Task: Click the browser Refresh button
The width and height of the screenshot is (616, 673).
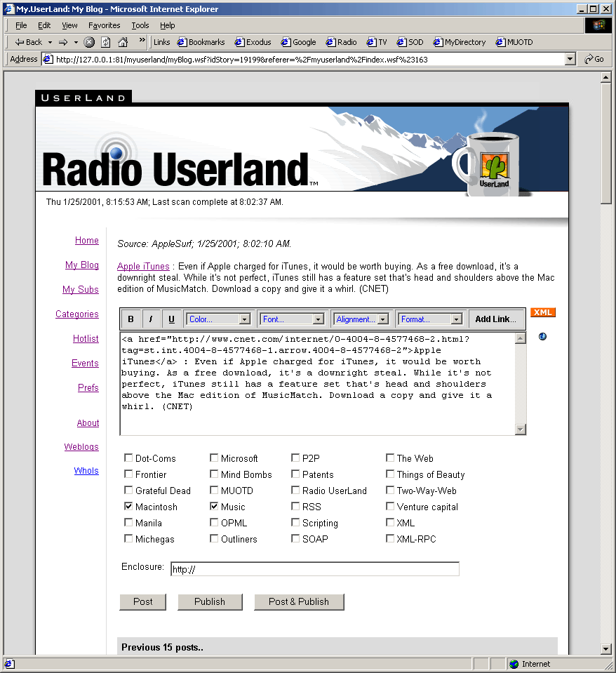Action: [105, 42]
